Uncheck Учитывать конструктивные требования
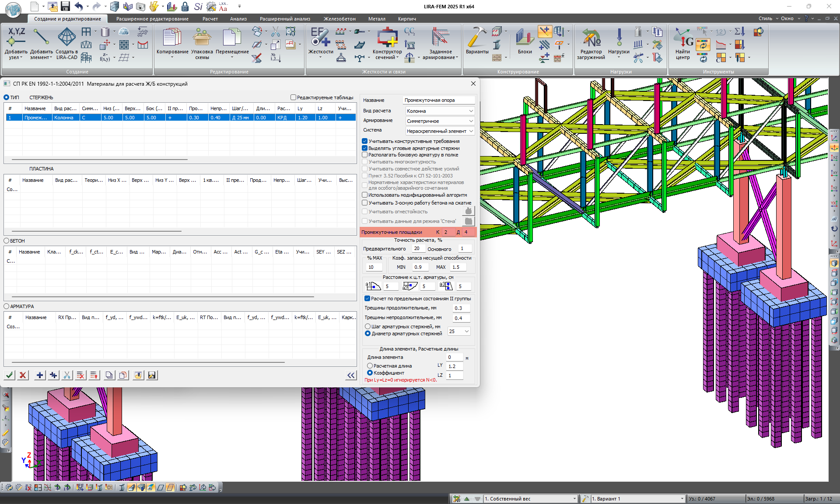Screen dimensions: 840x504 (x=365, y=141)
